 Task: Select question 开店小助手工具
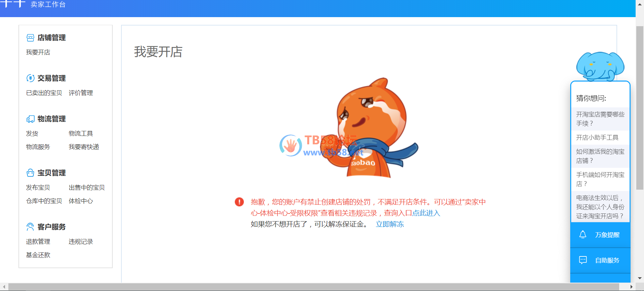click(x=600, y=138)
